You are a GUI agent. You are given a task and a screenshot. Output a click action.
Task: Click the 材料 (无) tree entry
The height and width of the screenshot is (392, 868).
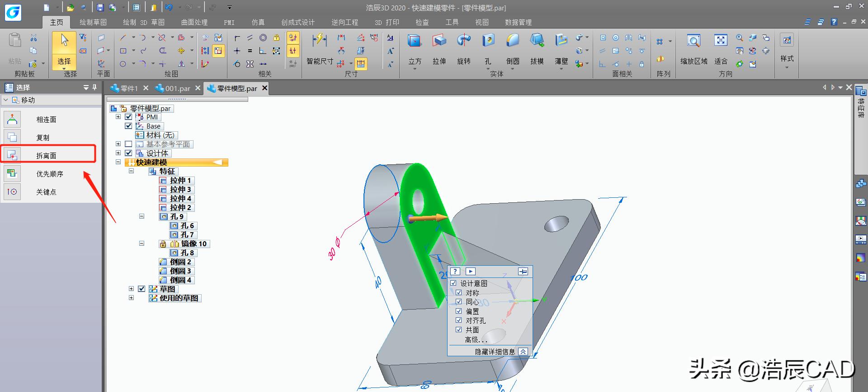156,135
